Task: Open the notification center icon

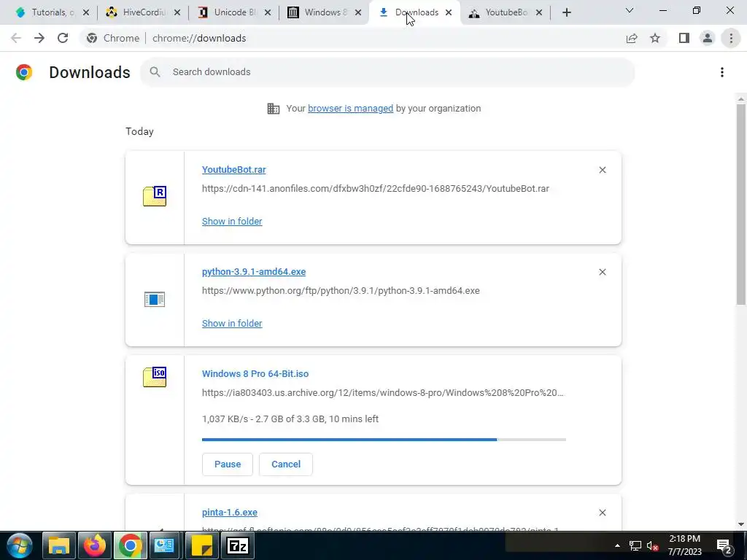Action: [724, 545]
